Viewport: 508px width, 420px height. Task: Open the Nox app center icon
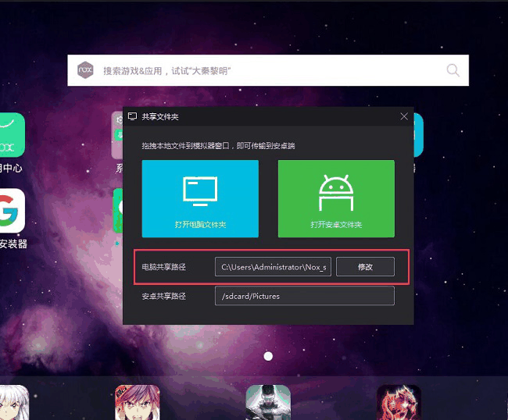tap(12, 135)
